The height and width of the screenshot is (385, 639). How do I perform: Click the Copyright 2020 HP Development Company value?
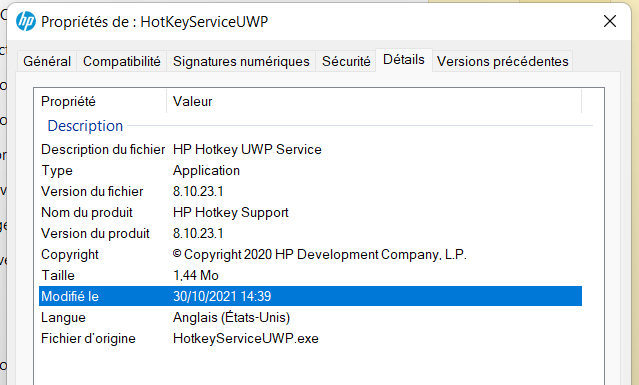point(320,255)
